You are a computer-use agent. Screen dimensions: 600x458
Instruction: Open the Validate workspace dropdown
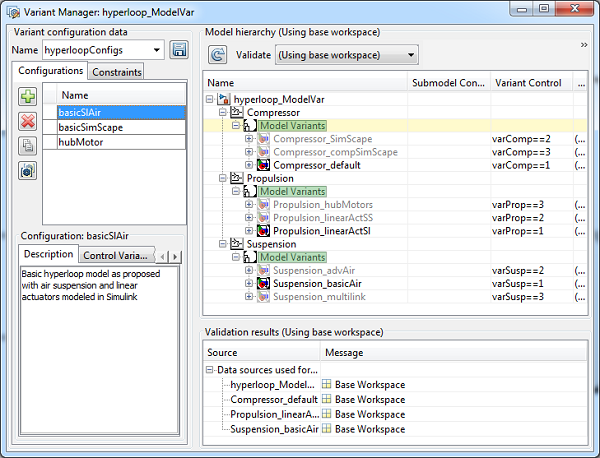click(411, 54)
